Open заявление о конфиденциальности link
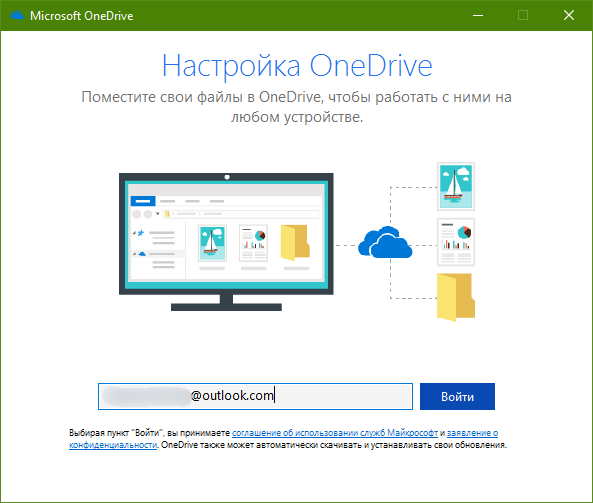This screenshot has width=593, height=503. pyautogui.click(x=472, y=433)
